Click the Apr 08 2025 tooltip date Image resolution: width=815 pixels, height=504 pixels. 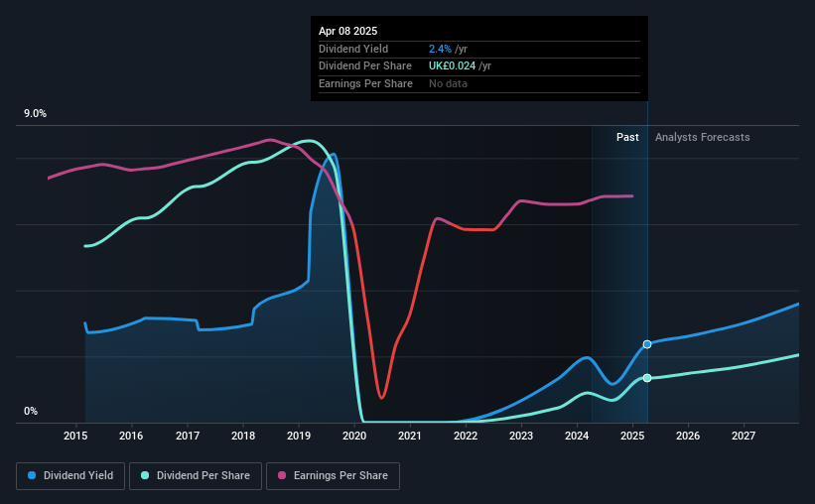coord(347,31)
